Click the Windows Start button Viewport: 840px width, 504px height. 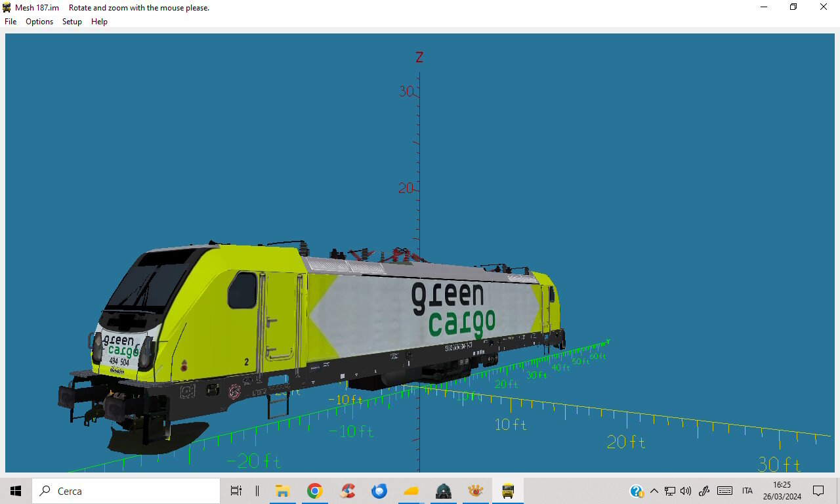(x=16, y=491)
